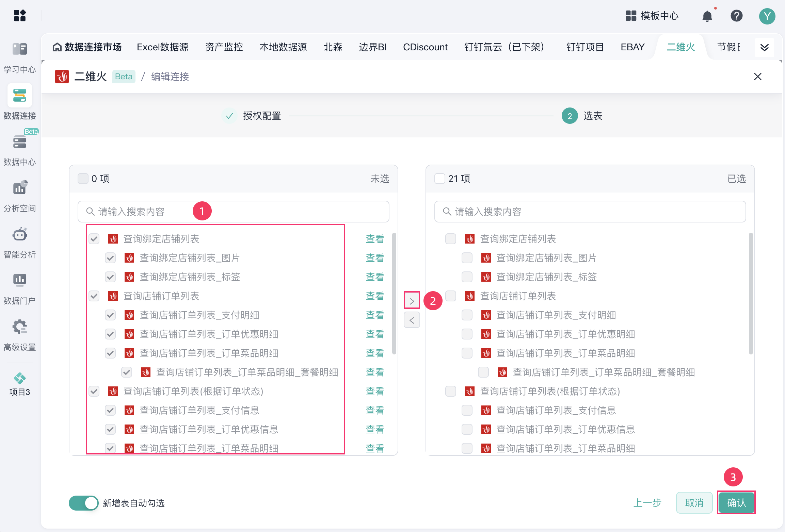Image resolution: width=785 pixels, height=532 pixels.
Task: Expand the hidden connector tabs chevron
Action: (765, 47)
